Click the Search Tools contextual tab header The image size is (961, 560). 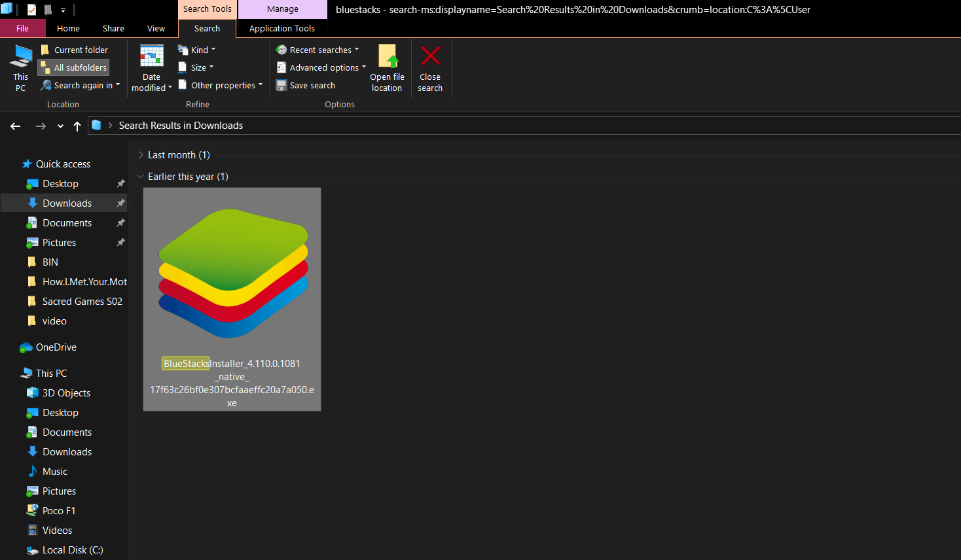[x=207, y=9]
